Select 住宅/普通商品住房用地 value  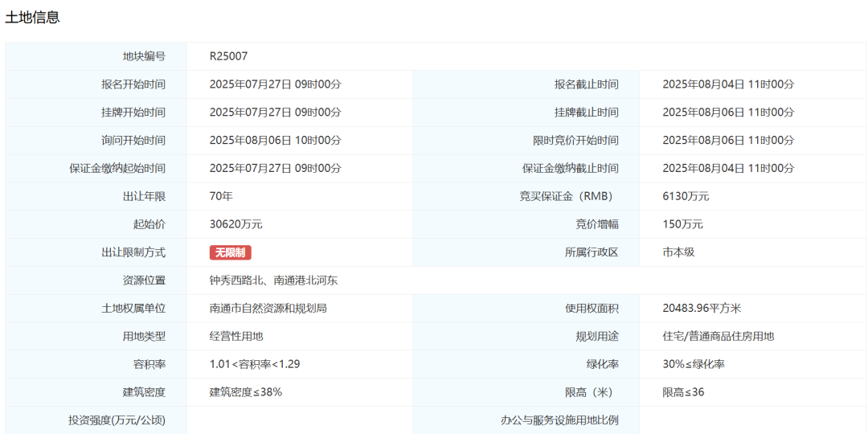pyautogui.click(x=718, y=336)
